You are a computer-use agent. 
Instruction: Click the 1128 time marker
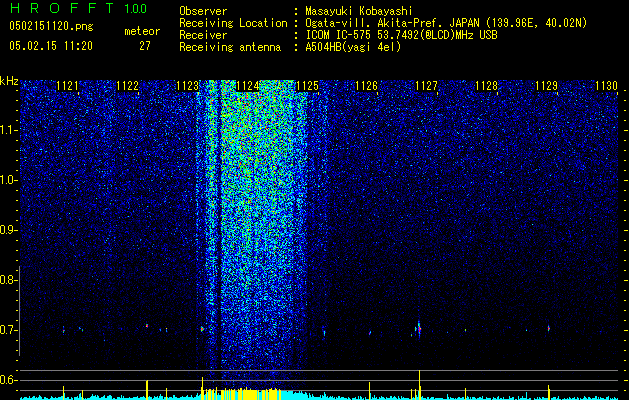point(486,86)
